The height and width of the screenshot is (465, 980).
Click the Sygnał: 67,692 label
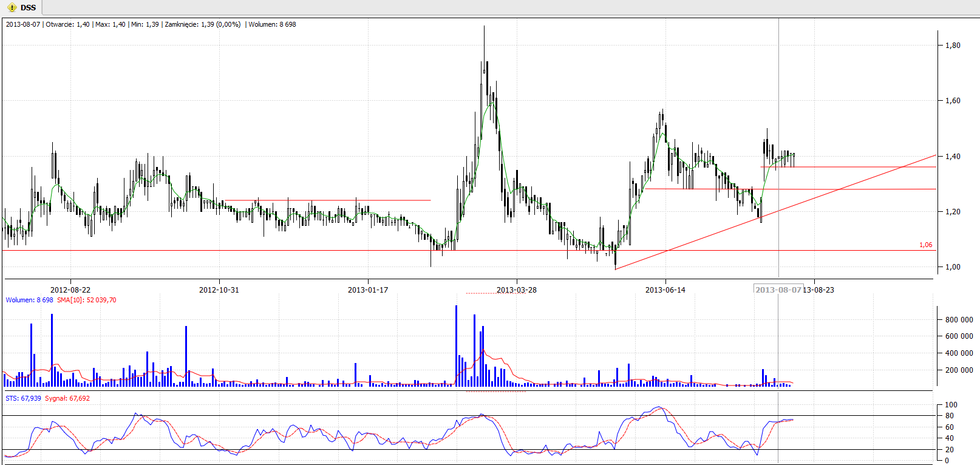(67, 398)
